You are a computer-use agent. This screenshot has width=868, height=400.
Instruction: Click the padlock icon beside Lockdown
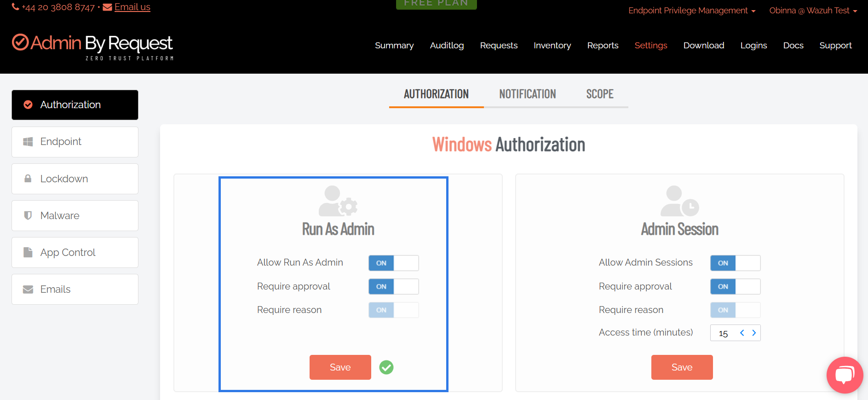(28, 179)
